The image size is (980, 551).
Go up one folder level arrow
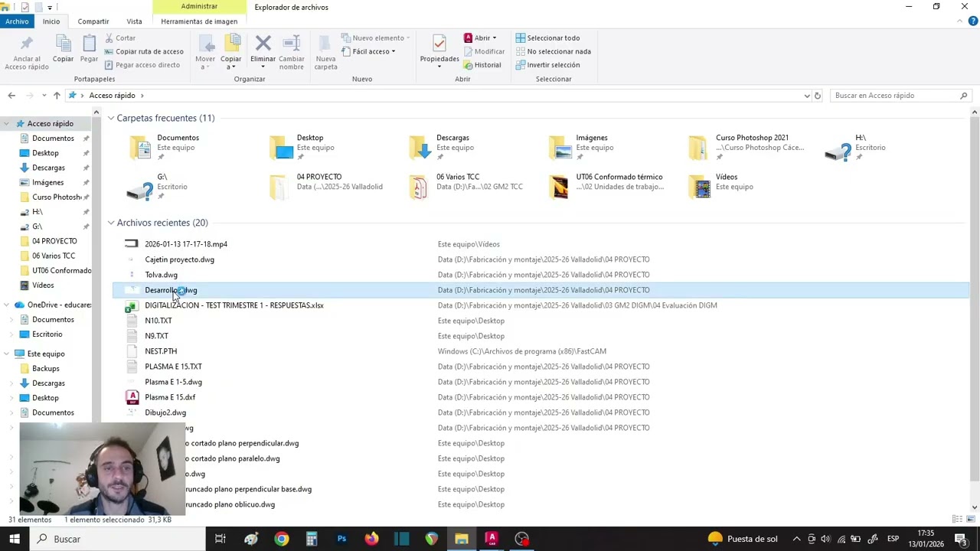(57, 96)
